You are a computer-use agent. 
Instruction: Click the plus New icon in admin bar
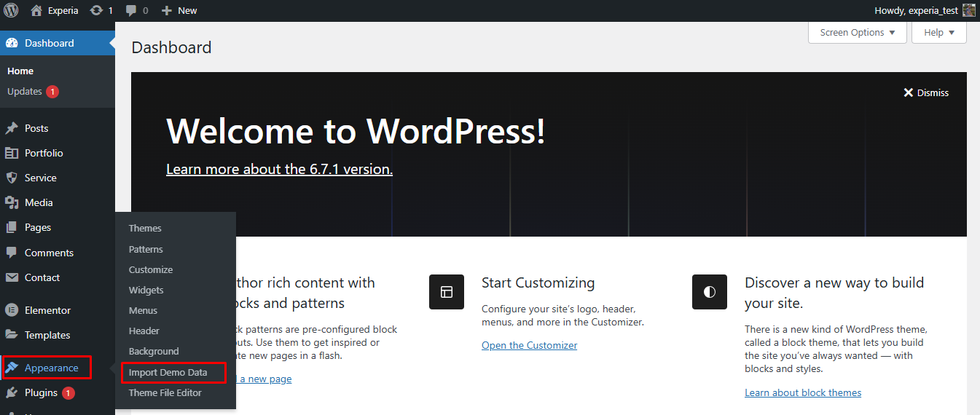[166, 10]
